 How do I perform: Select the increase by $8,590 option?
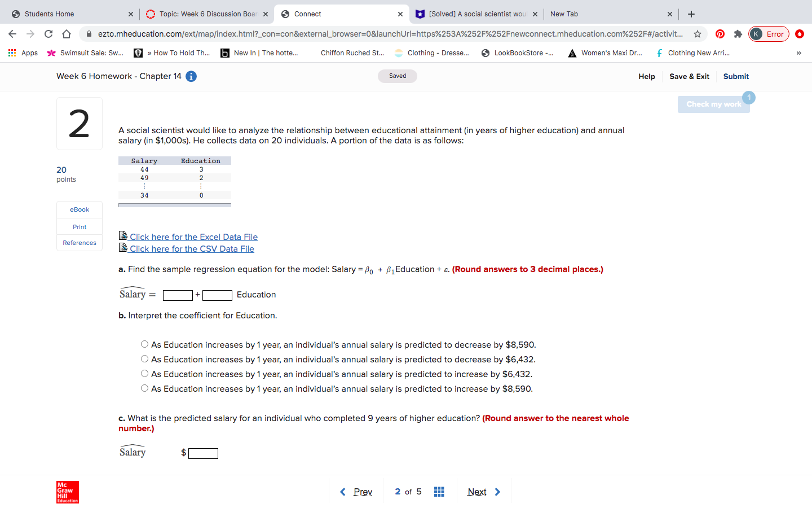click(145, 388)
